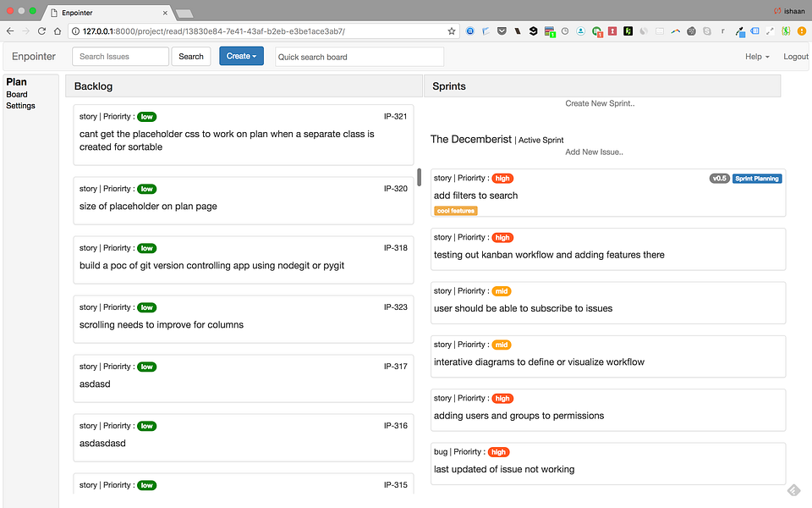Go to Plan in sidebar
This screenshot has height=508, width=812.
point(17,82)
